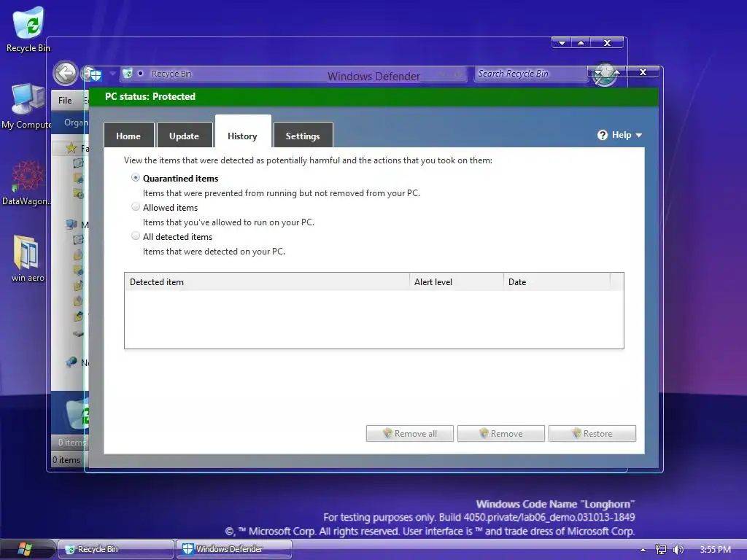Close the Windows Defender window

coord(643,72)
